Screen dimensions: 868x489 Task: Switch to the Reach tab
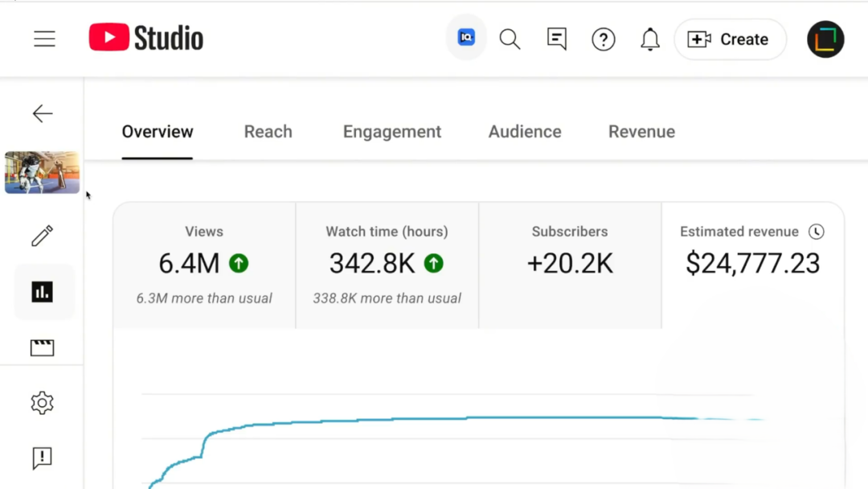click(268, 132)
